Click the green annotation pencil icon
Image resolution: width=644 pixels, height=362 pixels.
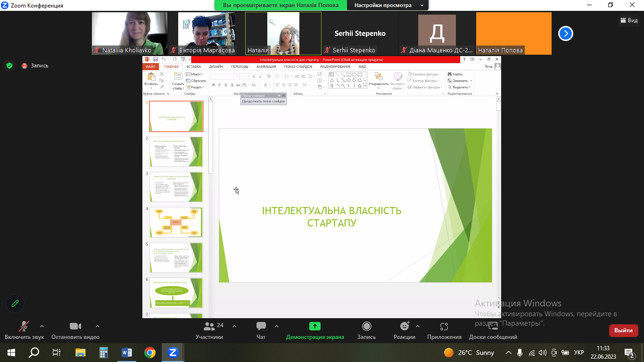15,304
